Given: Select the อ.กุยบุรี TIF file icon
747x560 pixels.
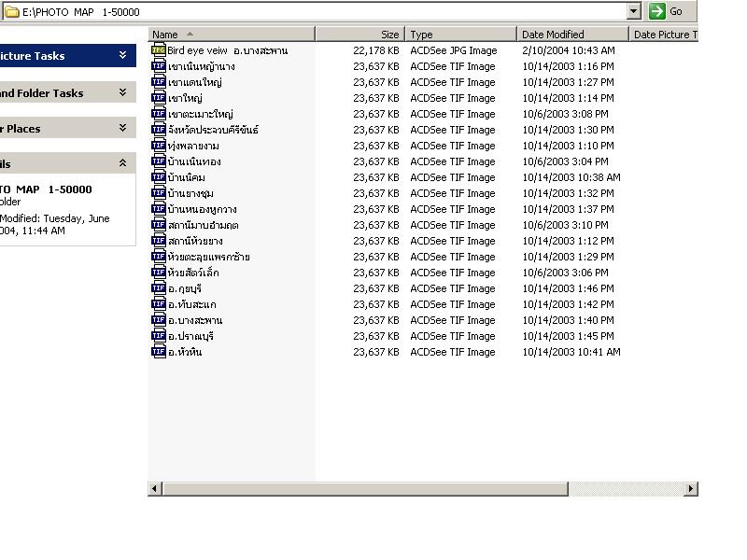Looking at the screenshot, I should [159, 288].
